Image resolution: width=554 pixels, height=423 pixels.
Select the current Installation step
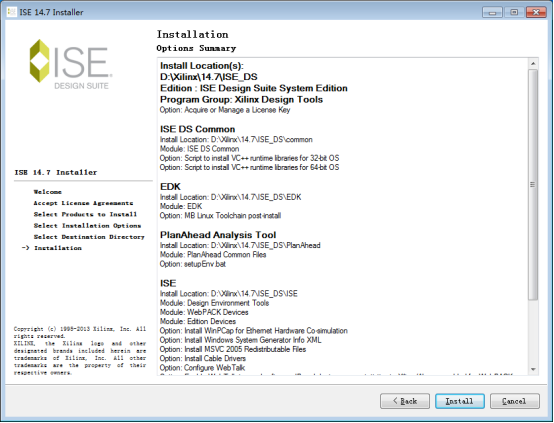point(58,248)
